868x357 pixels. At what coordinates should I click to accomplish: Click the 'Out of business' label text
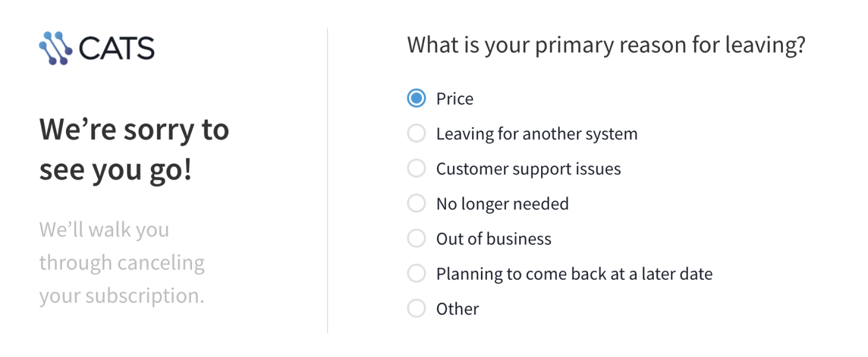(x=494, y=239)
